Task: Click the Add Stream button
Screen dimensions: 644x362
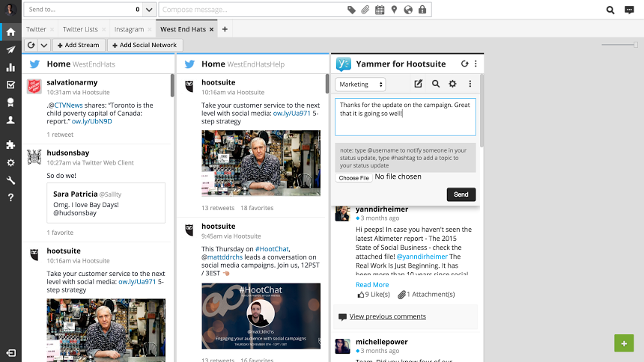Action: click(x=79, y=45)
